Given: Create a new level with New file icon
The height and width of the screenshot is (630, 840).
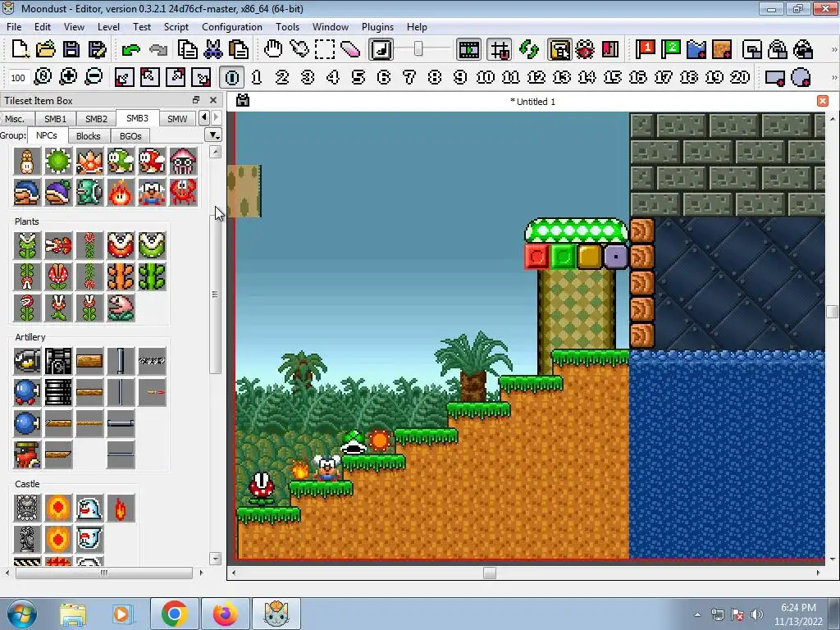Looking at the screenshot, I should tap(21, 50).
